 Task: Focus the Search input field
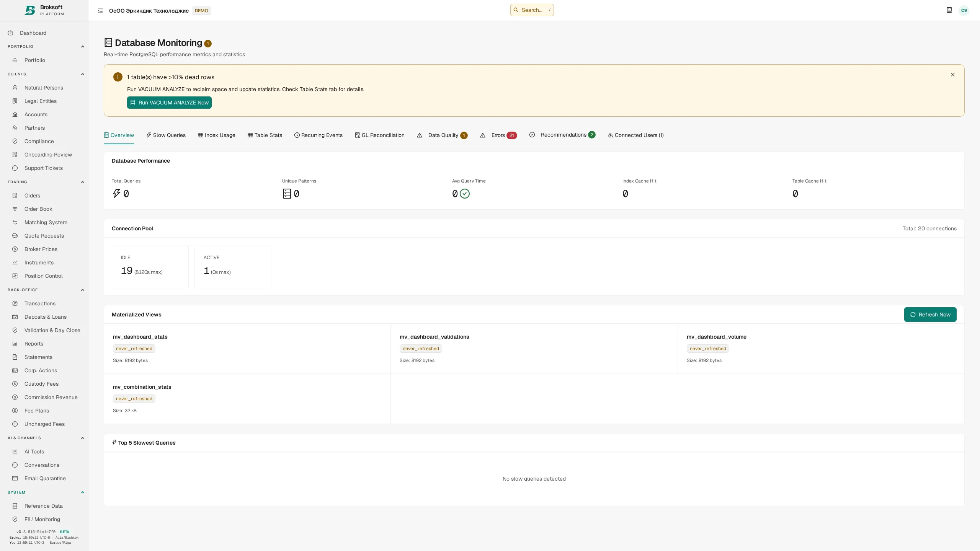pos(532,10)
